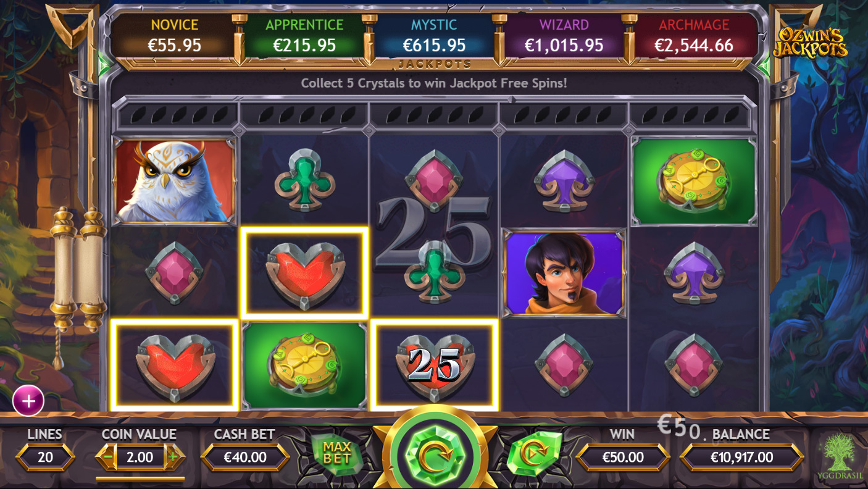Increase coin value with the plus arrow
868x489 pixels.
[174, 457]
